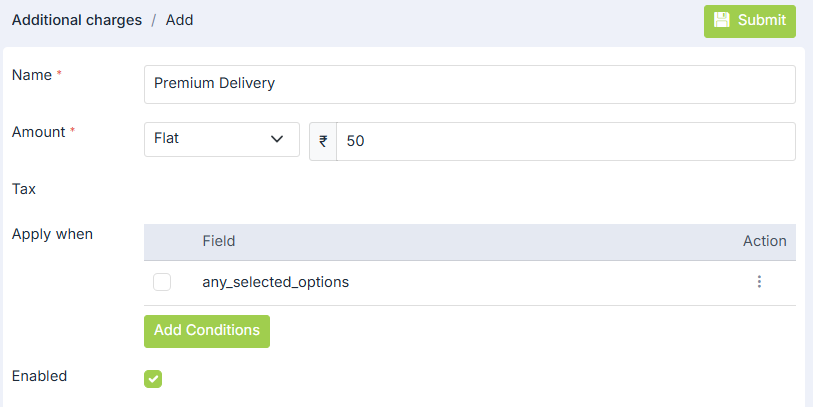Click the Enabled label
This screenshot has width=813, height=407.
tap(39, 376)
